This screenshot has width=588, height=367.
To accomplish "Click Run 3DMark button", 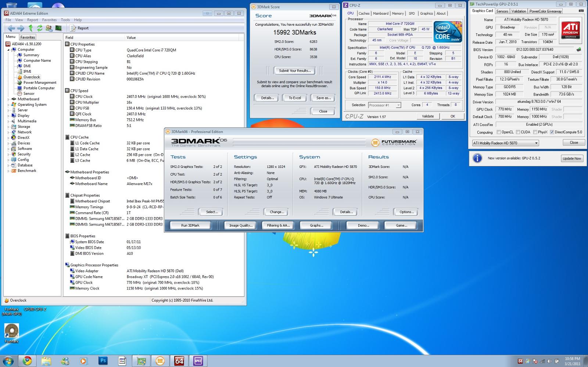I will (x=190, y=226).
